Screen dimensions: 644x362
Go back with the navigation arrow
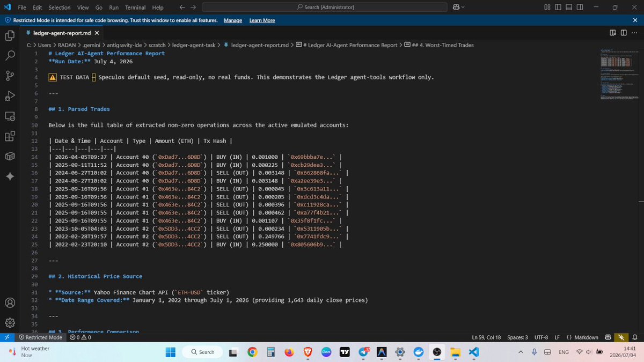(x=182, y=8)
